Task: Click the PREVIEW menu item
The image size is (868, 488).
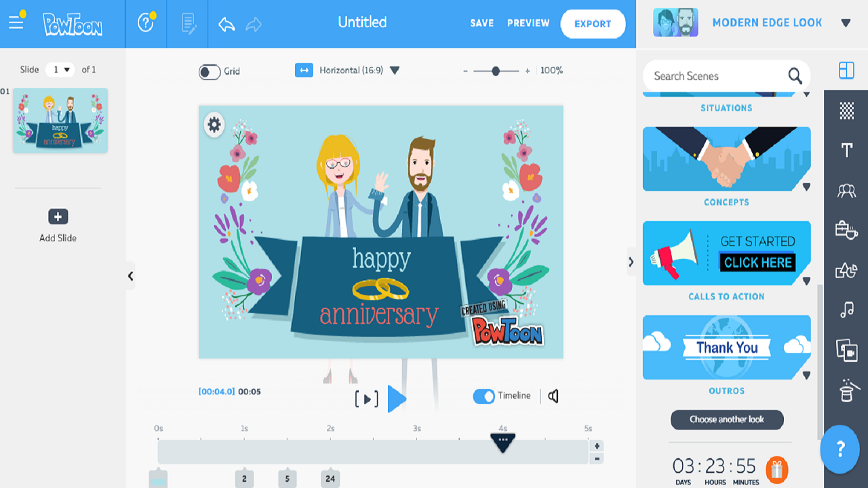Action: click(x=528, y=23)
